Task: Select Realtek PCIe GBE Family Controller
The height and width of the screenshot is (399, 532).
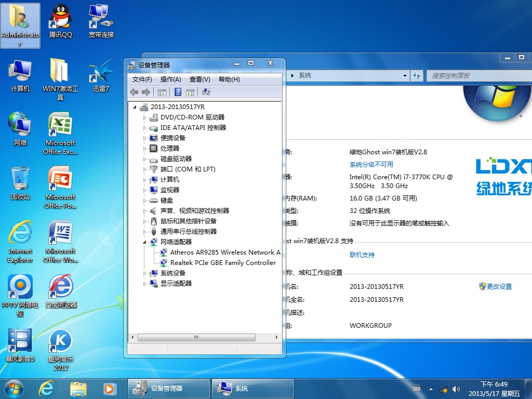Action: point(223,262)
